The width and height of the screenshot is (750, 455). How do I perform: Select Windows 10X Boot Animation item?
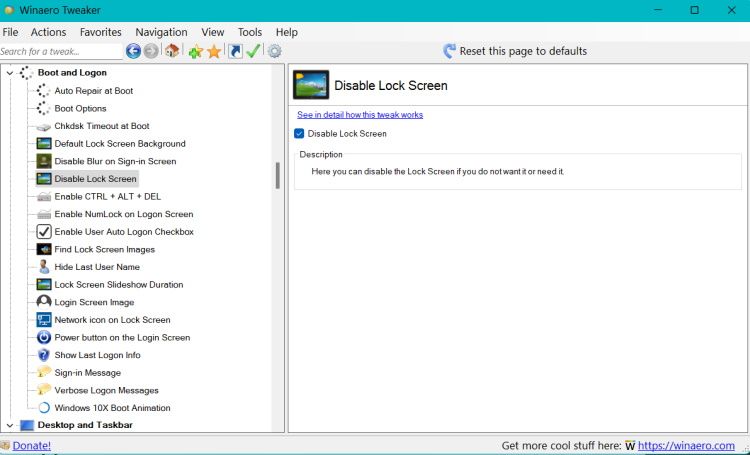tap(112, 408)
